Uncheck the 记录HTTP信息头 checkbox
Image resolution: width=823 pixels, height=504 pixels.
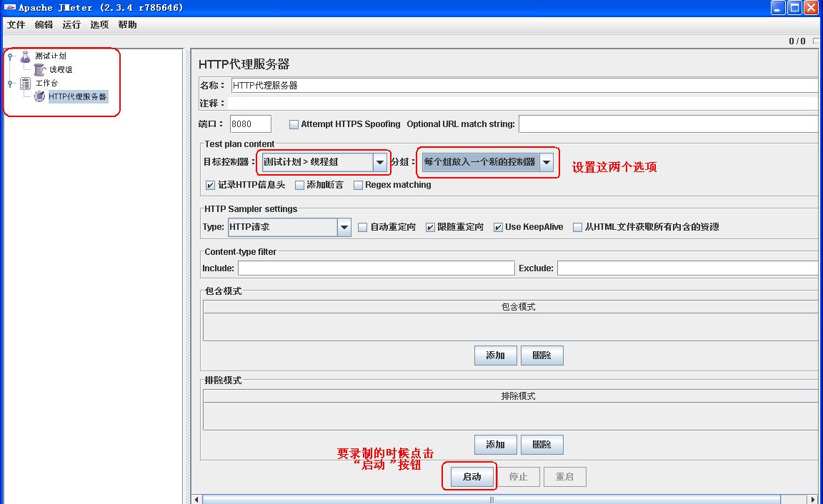(x=210, y=185)
